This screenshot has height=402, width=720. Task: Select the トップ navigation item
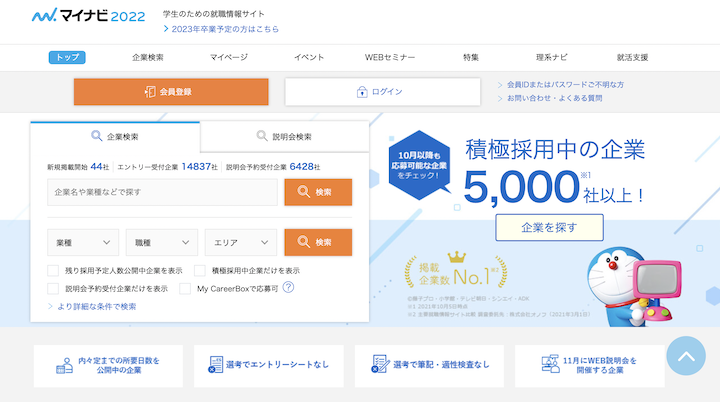pos(67,57)
